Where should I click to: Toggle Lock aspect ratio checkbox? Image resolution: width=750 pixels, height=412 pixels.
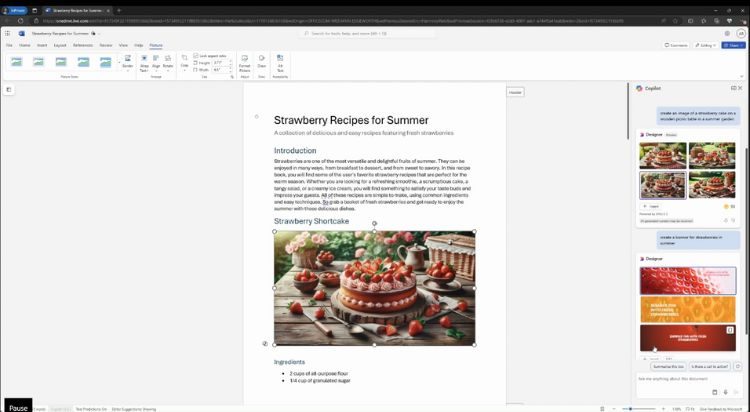[196, 56]
